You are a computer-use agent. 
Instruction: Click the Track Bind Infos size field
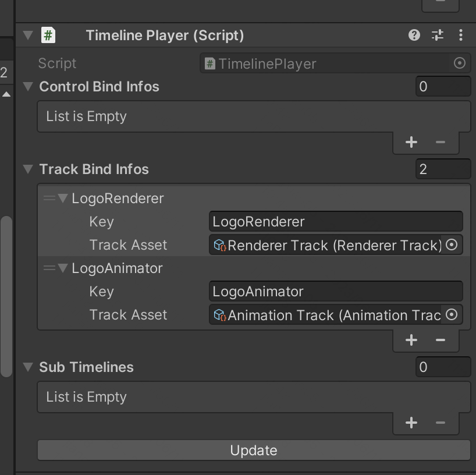click(443, 169)
